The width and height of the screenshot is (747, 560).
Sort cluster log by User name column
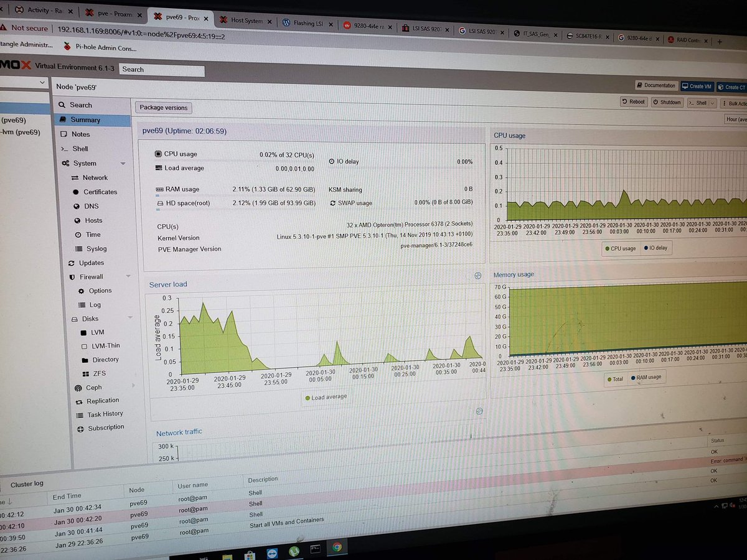[x=193, y=485]
